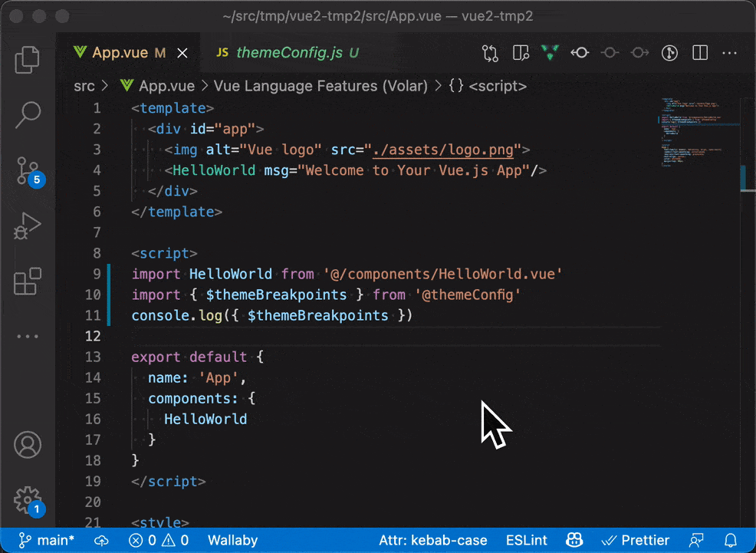Close the App.vue tab

[x=182, y=53]
